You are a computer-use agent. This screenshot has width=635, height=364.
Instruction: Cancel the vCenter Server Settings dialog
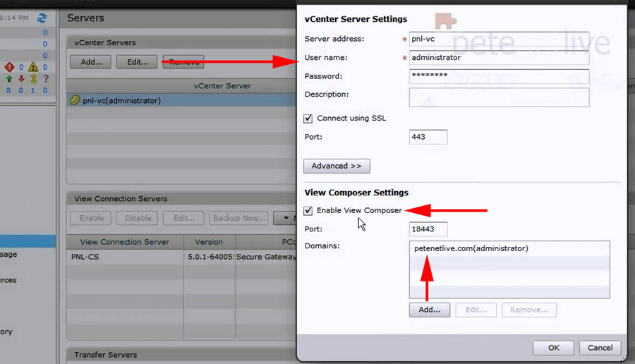pos(600,348)
